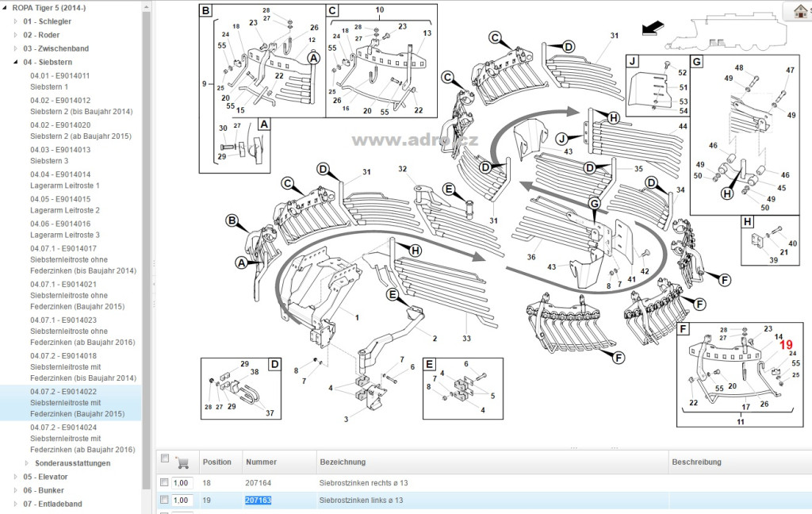Expand the 03 - Zwischenband tree node
The height and width of the screenshot is (514, 812).
(x=16, y=48)
